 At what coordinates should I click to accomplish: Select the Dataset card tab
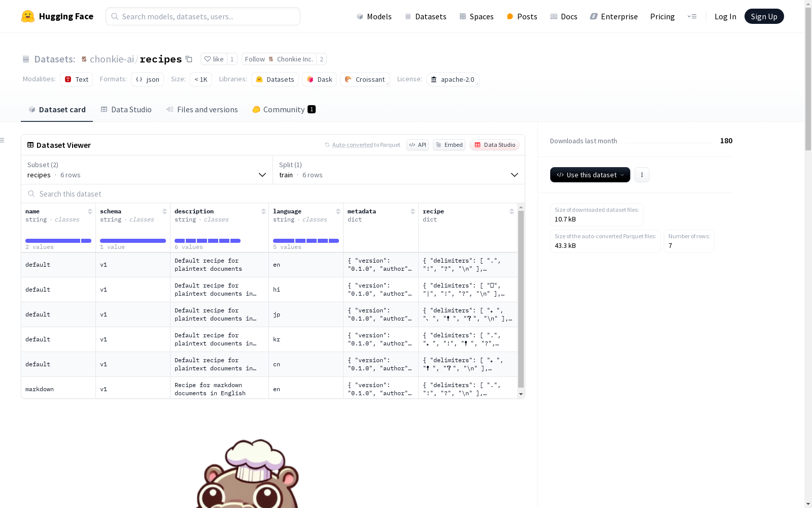coord(57,110)
